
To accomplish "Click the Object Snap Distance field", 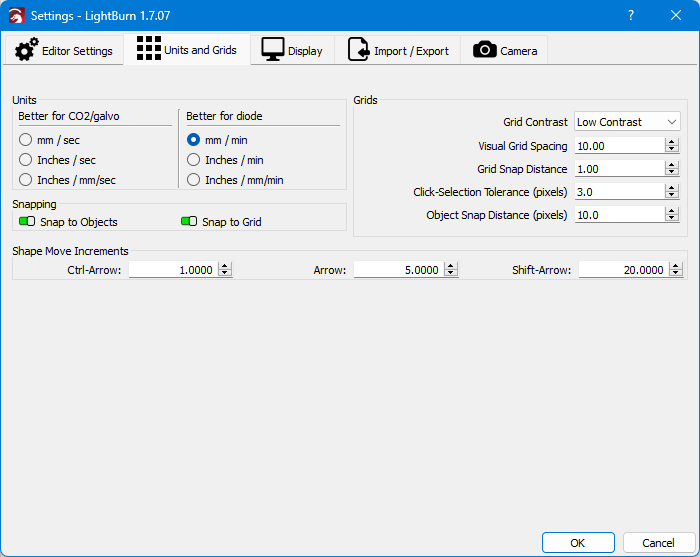I will pos(619,215).
